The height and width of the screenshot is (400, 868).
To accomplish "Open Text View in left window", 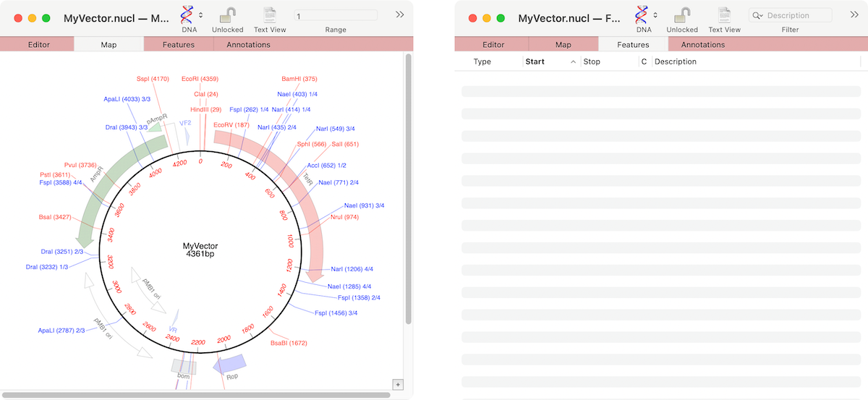I will coord(270,15).
